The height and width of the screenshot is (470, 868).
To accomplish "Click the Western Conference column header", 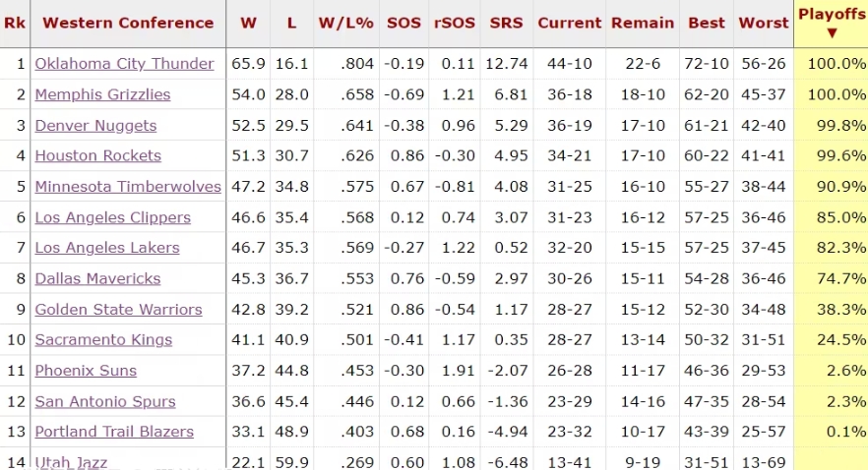I will (x=128, y=23).
